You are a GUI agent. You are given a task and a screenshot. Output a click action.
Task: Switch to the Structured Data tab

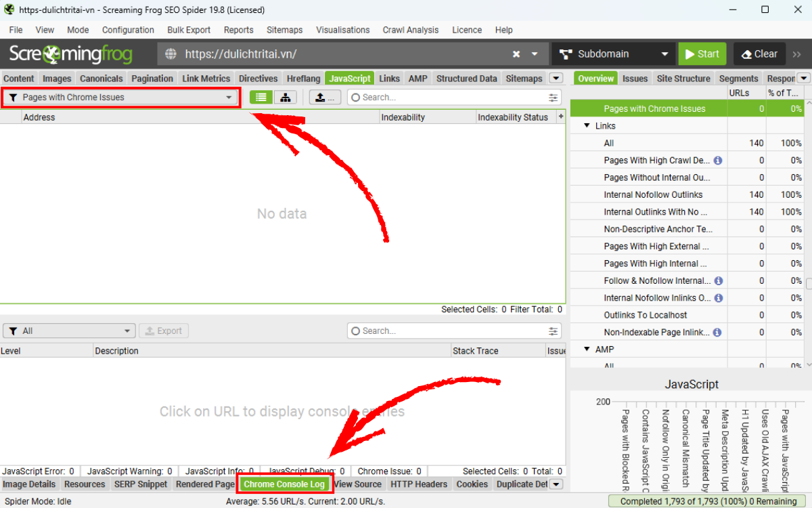466,79
